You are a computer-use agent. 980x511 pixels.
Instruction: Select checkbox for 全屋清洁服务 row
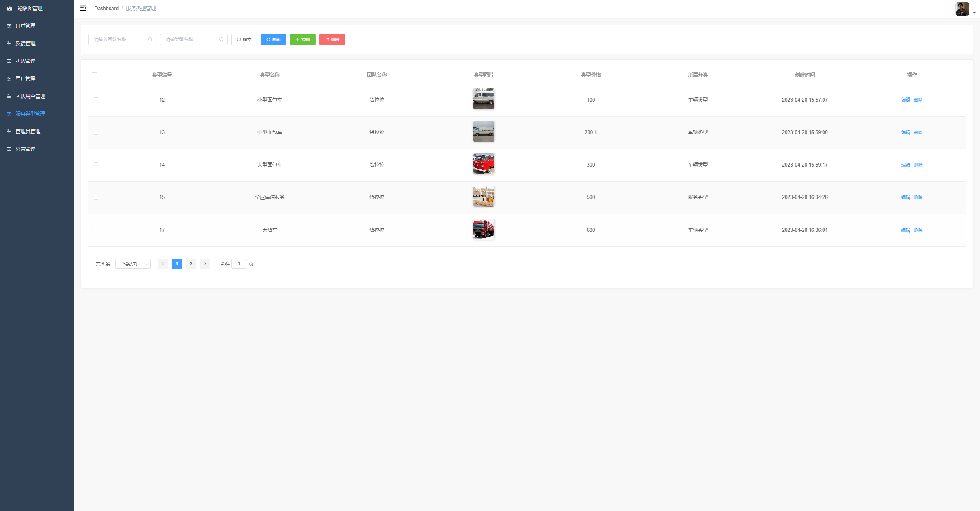tap(96, 197)
